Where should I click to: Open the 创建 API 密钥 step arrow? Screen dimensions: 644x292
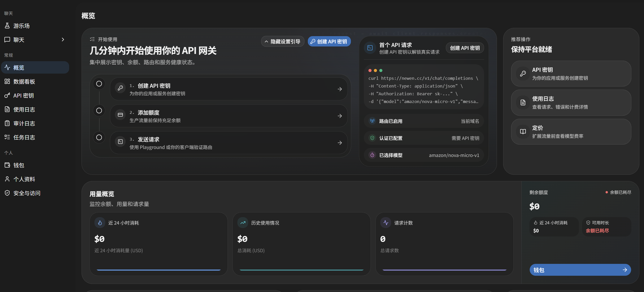pos(340,89)
